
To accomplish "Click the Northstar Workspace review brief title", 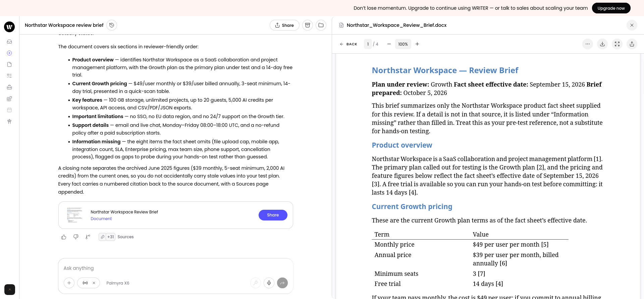I will pos(64,25).
